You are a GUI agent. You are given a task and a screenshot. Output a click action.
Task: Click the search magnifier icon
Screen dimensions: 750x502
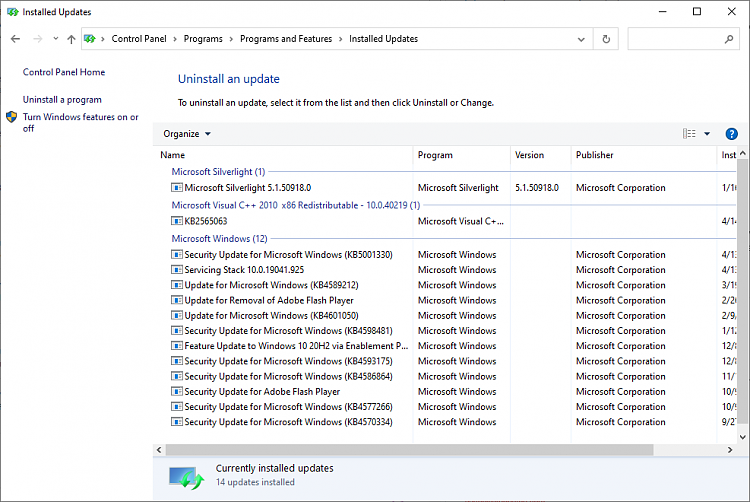tap(728, 39)
